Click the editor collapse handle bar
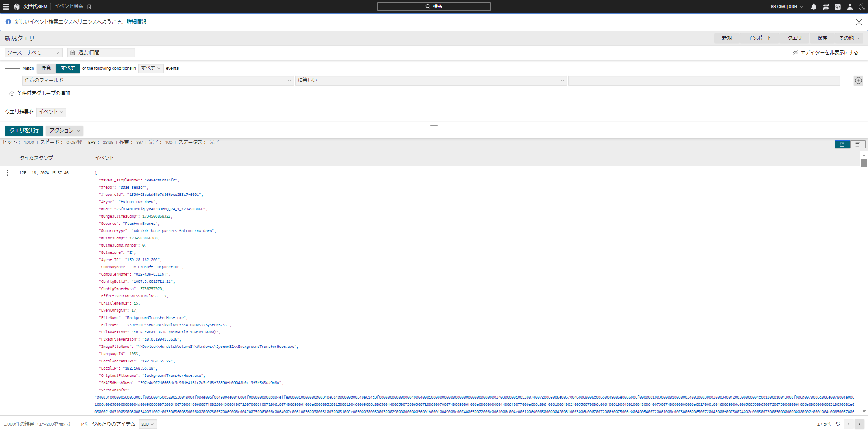This screenshot has width=868, height=433. [434, 125]
